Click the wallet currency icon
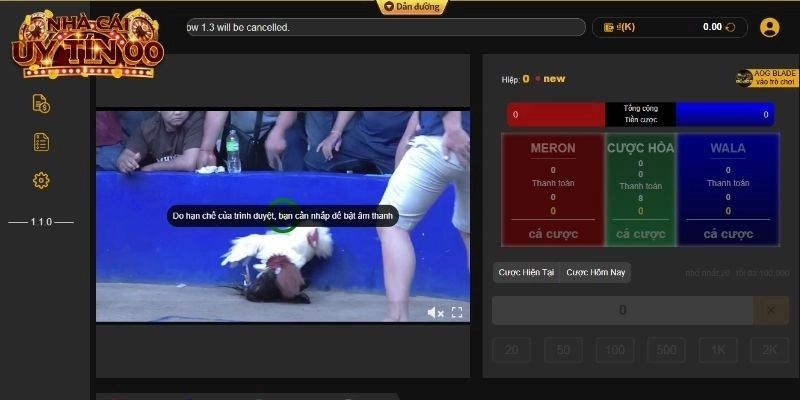800x400 pixels. pyautogui.click(x=609, y=28)
